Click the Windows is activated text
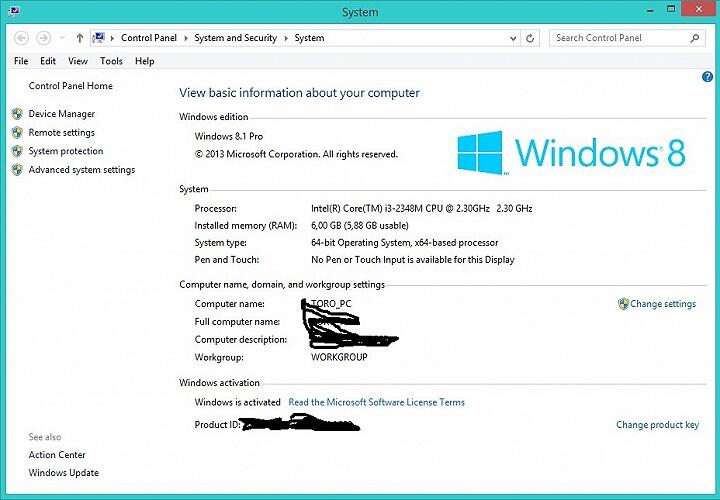Image resolution: width=720 pixels, height=500 pixels. 237,402
